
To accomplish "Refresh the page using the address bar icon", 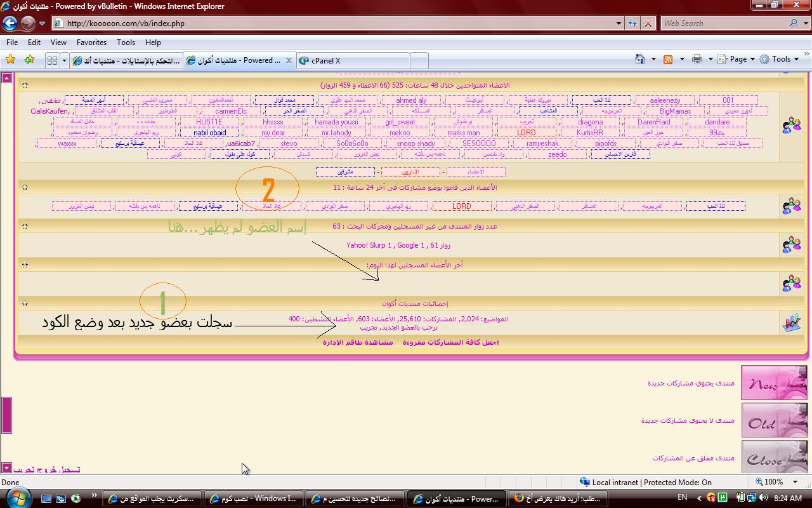I will click(632, 23).
